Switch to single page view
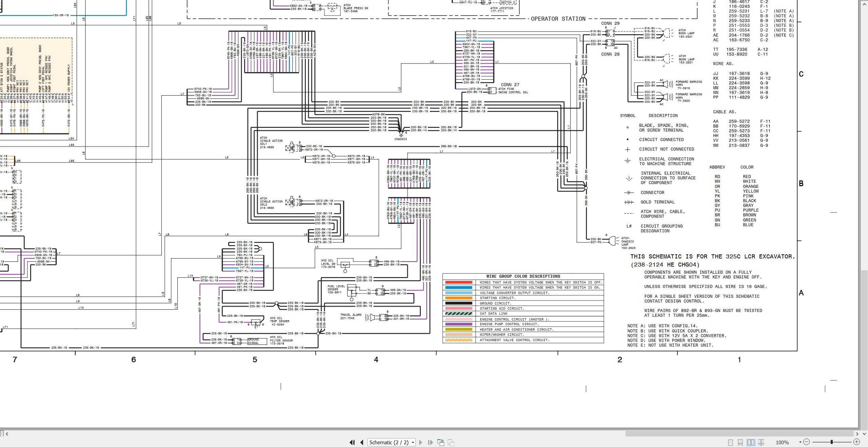 [x=730, y=442]
